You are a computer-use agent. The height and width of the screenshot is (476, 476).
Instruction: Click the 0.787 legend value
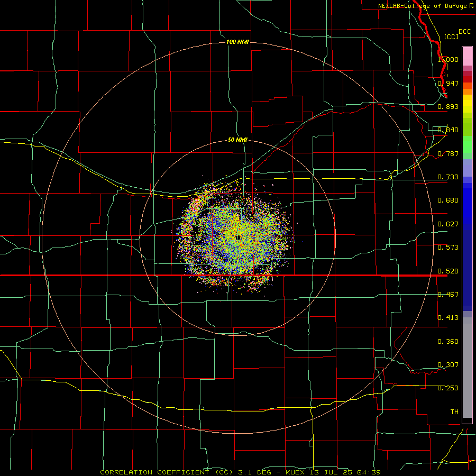(448, 153)
